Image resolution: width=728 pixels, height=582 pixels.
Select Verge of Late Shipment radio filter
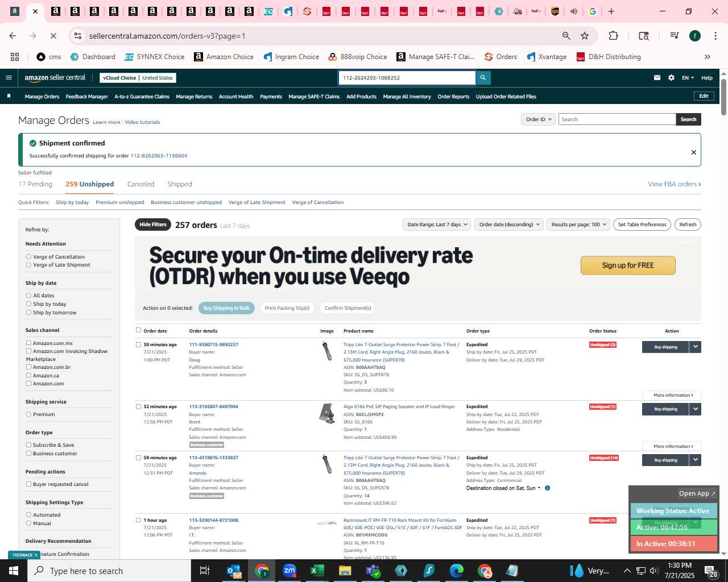point(28,265)
